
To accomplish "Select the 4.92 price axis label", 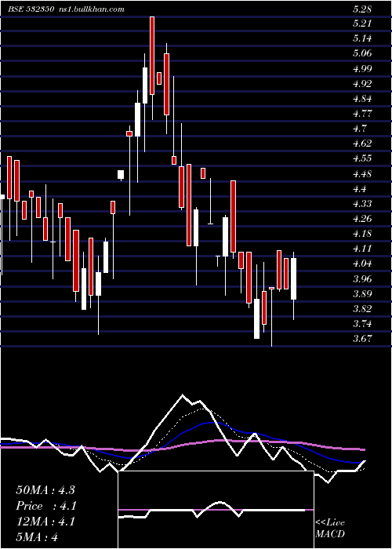I will 362,84.
